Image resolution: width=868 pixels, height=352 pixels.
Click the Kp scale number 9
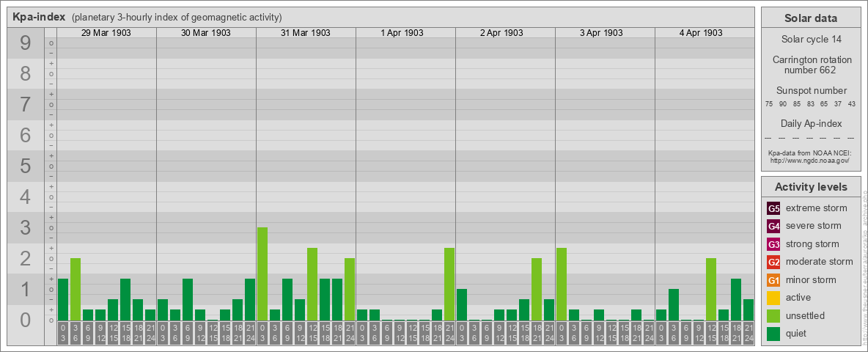coord(26,43)
